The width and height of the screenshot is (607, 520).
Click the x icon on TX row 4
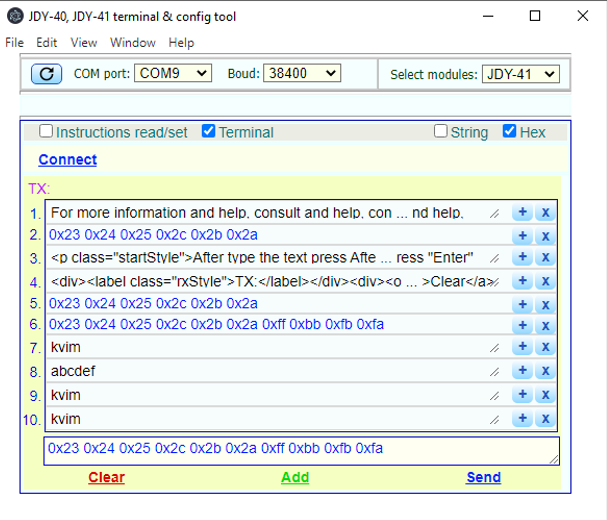(x=545, y=281)
